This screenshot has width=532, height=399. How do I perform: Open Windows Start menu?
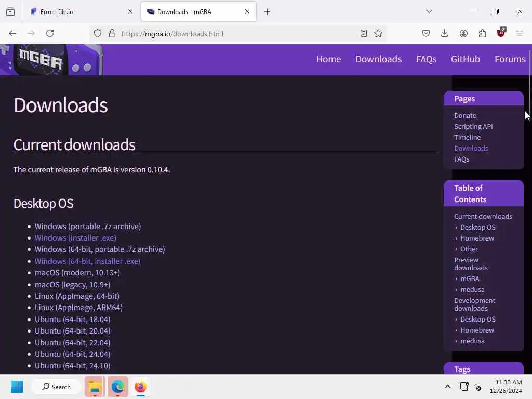pos(17,387)
